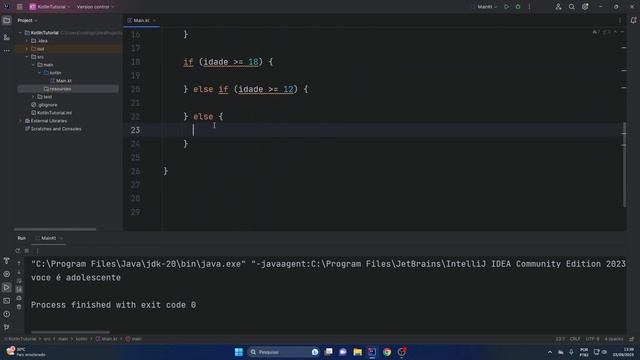Image resolution: width=640 pixels, height=360 pixels.
Task: Open Code With Me icon
Action: (x=558, y=7)
